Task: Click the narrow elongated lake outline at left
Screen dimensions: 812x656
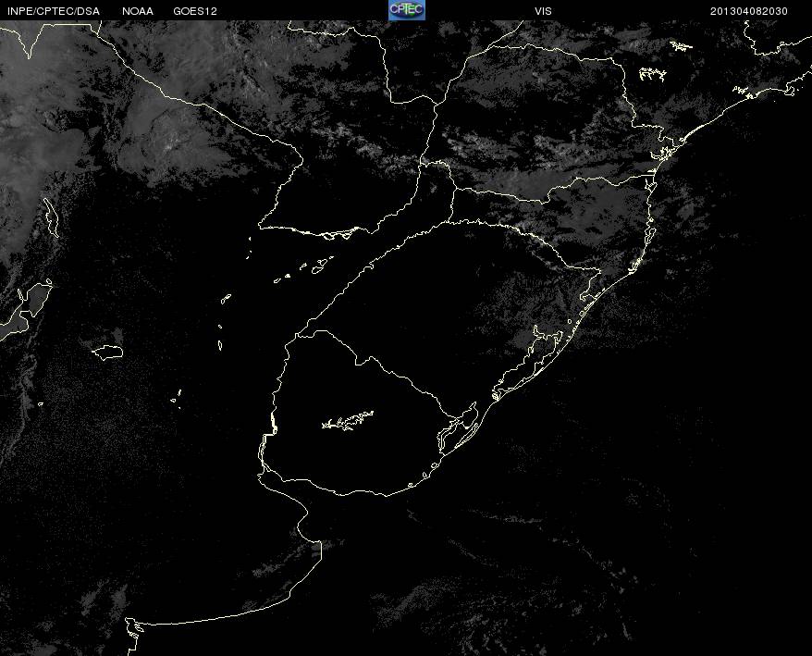Action: tap(51, 217)
